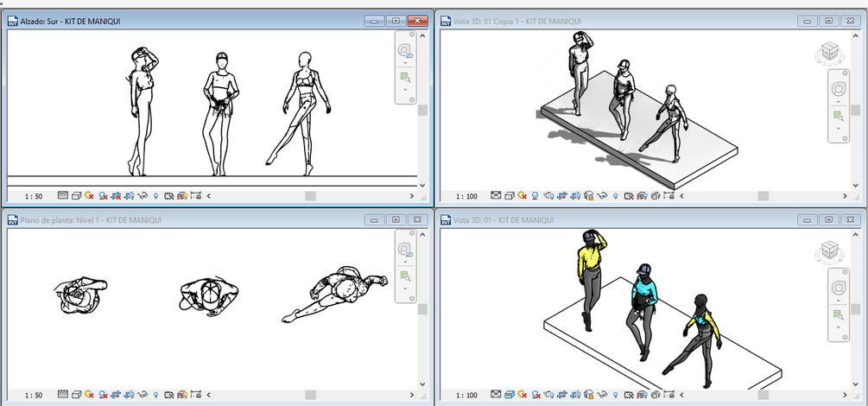Toggle Sun Path in Vista 3D: 01 Copia 1

tap(522, 195)
